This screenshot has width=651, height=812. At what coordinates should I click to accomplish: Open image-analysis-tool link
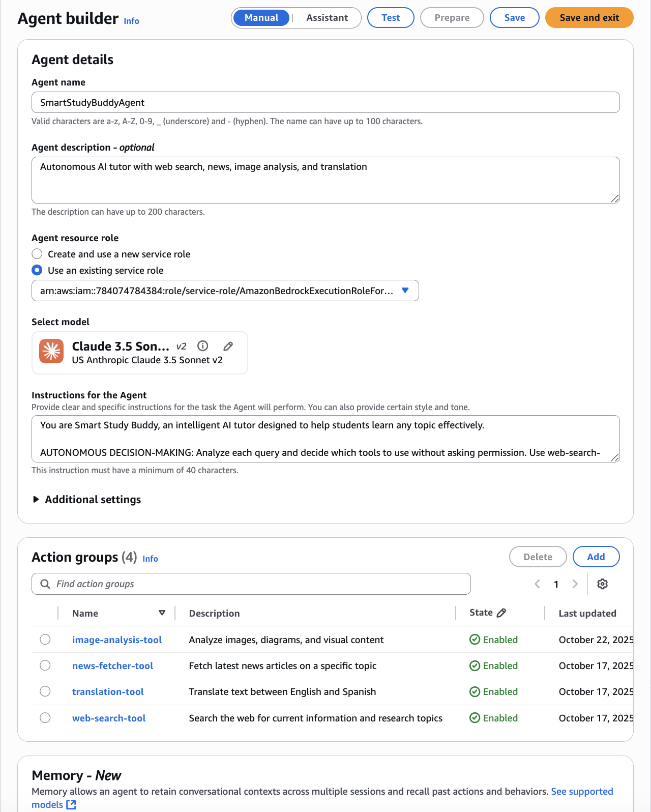[x=117, y=640]
